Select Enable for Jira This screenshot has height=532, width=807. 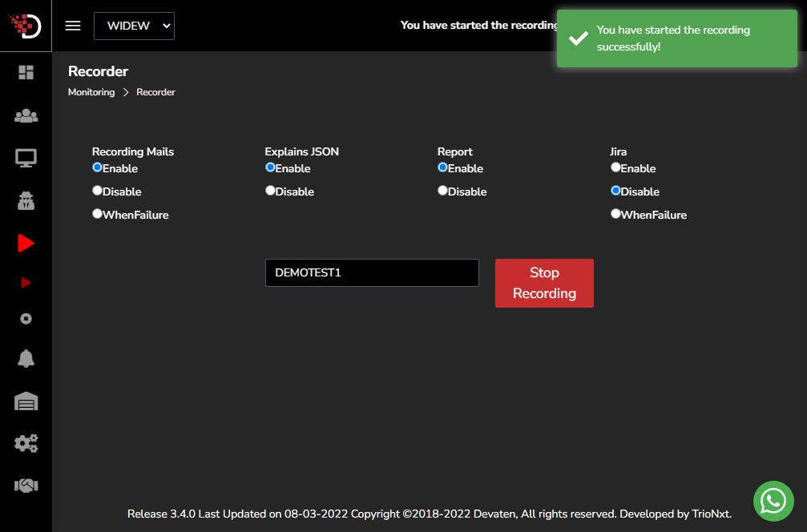pos(615,167)
